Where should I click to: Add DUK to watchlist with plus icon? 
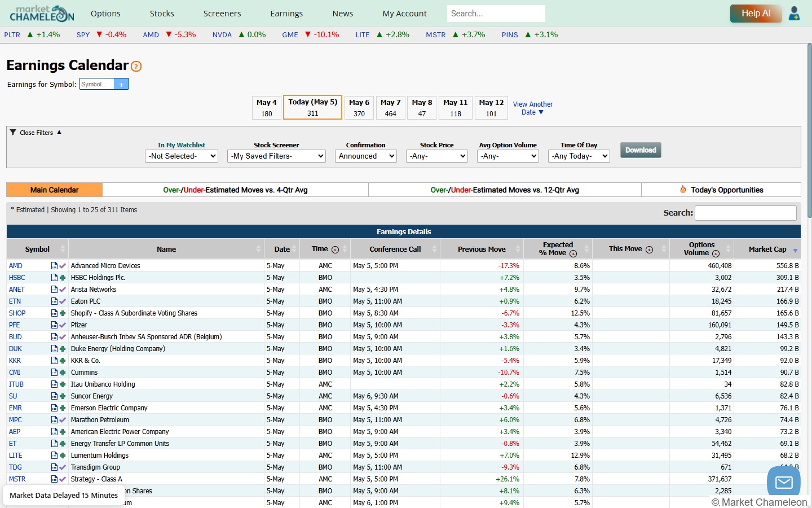63,349
